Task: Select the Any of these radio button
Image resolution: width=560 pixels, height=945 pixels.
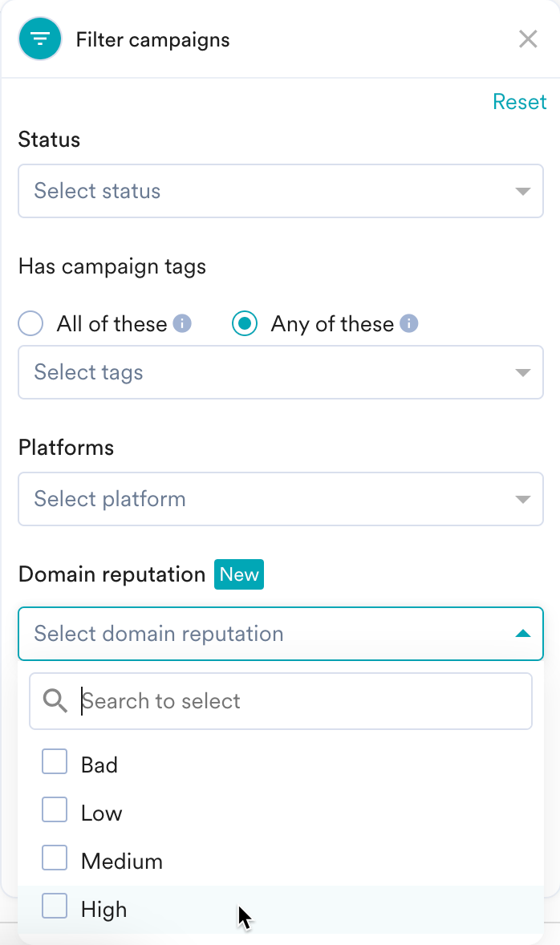Action: 245,324
